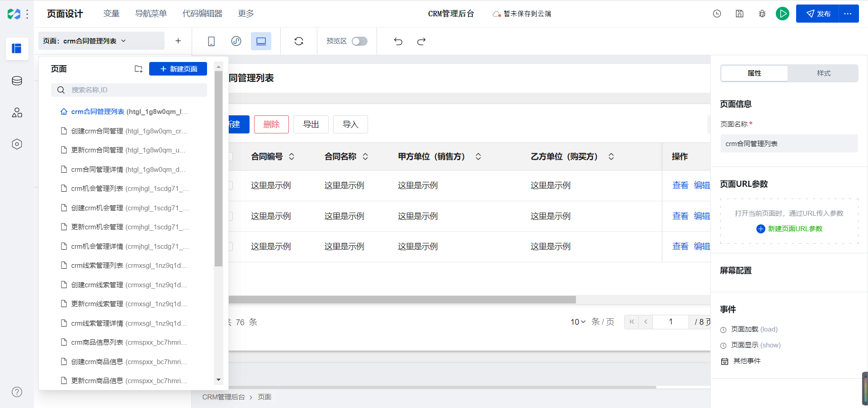Click page list scrollbar up arrow

click(x=219, y=66)
